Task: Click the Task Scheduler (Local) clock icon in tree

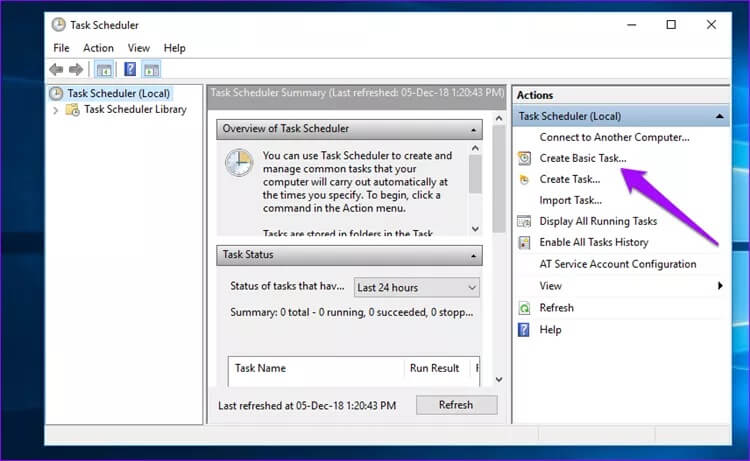Action: tap(56, 93)
